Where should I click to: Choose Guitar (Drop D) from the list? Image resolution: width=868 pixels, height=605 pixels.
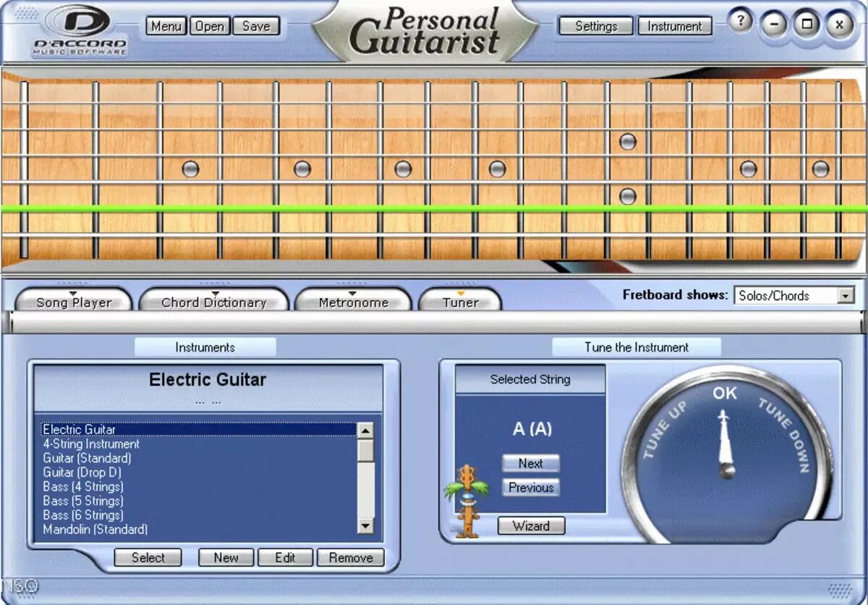(199, 473)
